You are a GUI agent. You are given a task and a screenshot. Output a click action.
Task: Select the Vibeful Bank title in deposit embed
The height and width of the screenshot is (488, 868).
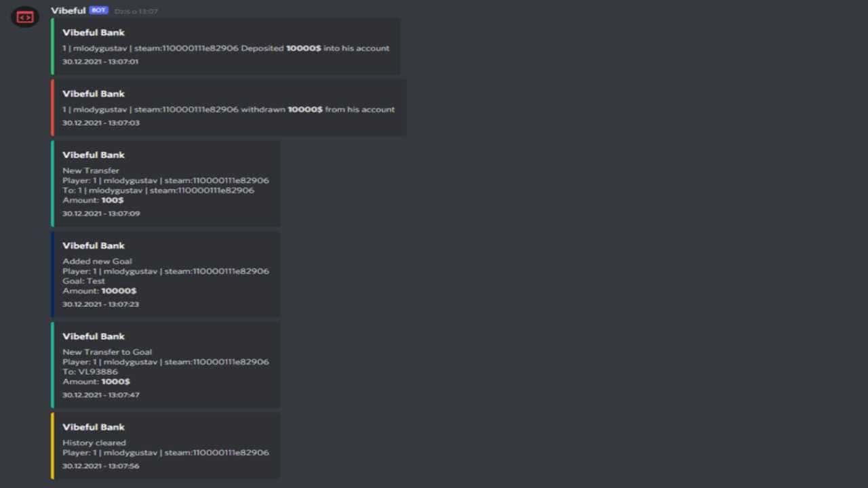(94, 33)
